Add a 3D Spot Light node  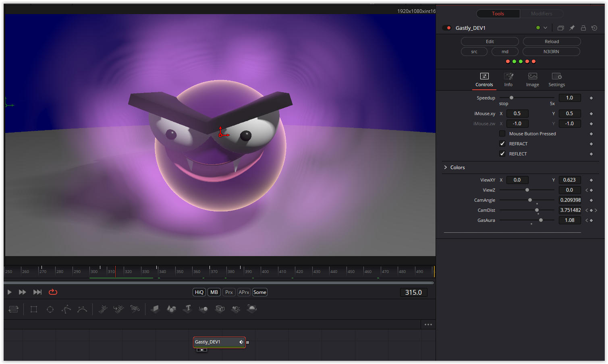pyautogui.click(x=236, y=309)
